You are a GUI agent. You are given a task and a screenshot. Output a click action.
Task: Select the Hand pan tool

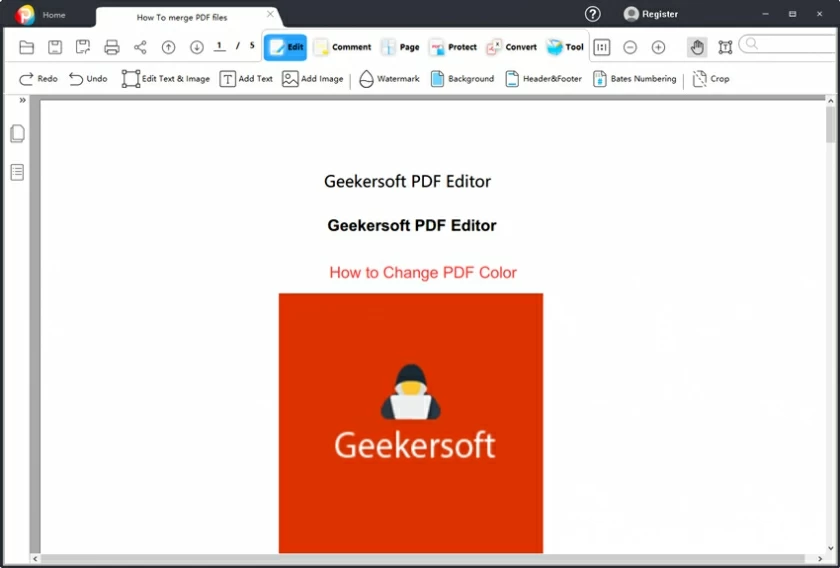697,47
